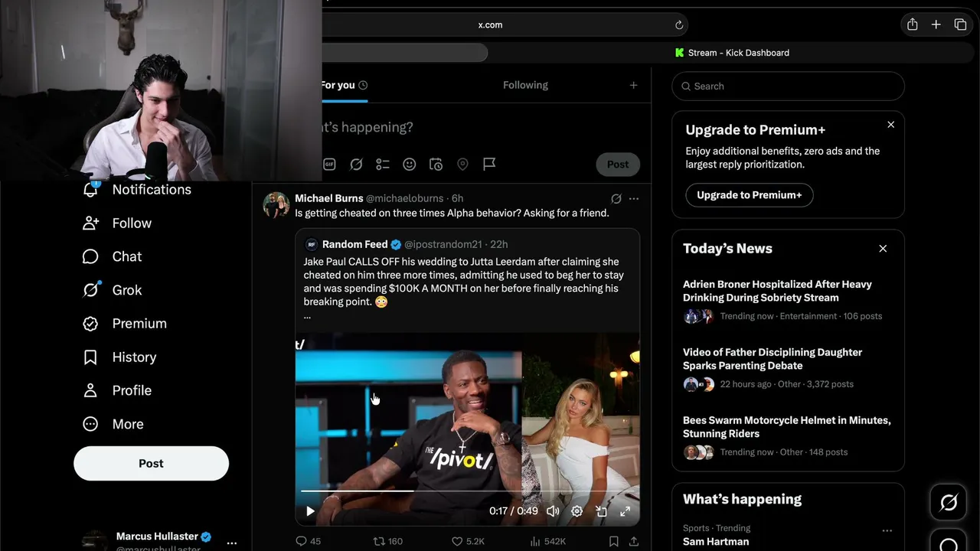Open Marcus Hullaster account options menu
The height and width of the screenshot is (551, 980).
click(232, 543)
